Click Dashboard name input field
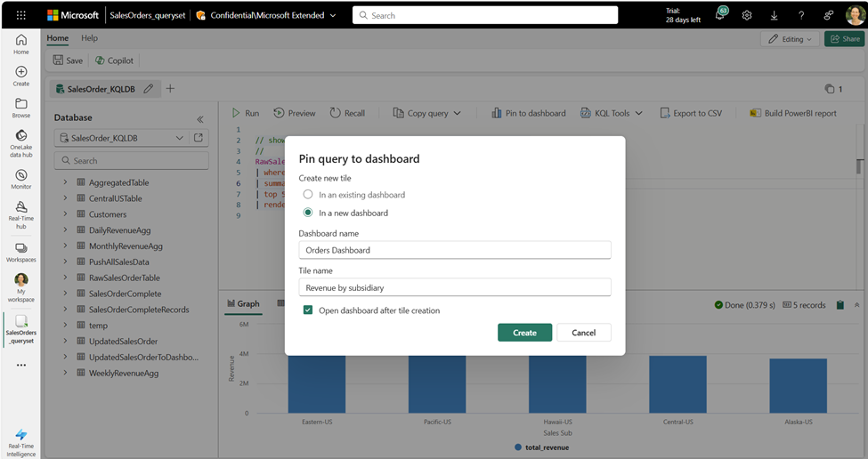Viewport: 868px width, 459px height. tap(455, 250)
